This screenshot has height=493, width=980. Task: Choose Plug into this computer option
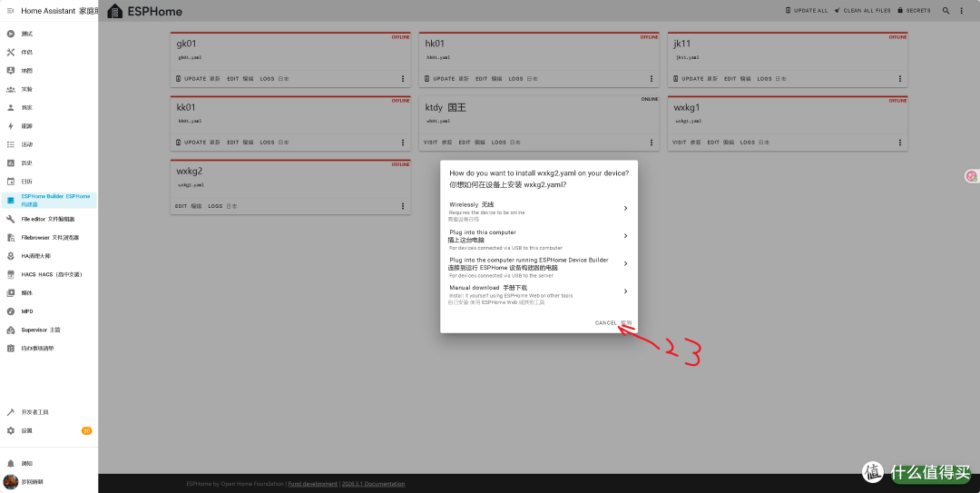pyautogui.click(x=539, y=240)
